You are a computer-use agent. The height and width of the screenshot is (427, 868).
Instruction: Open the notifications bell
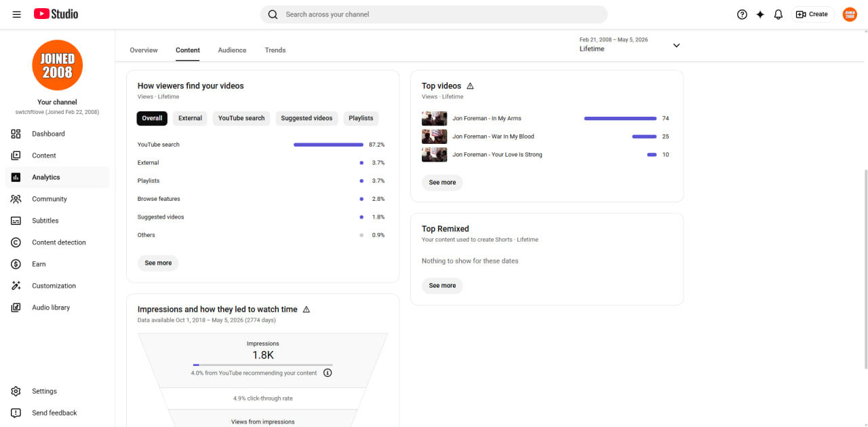(778, 14)
